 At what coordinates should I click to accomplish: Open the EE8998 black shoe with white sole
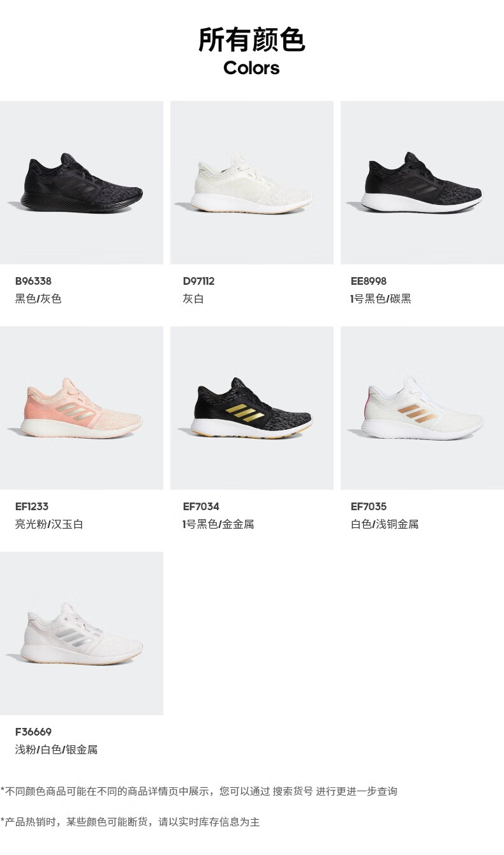[x=422, y=183]
